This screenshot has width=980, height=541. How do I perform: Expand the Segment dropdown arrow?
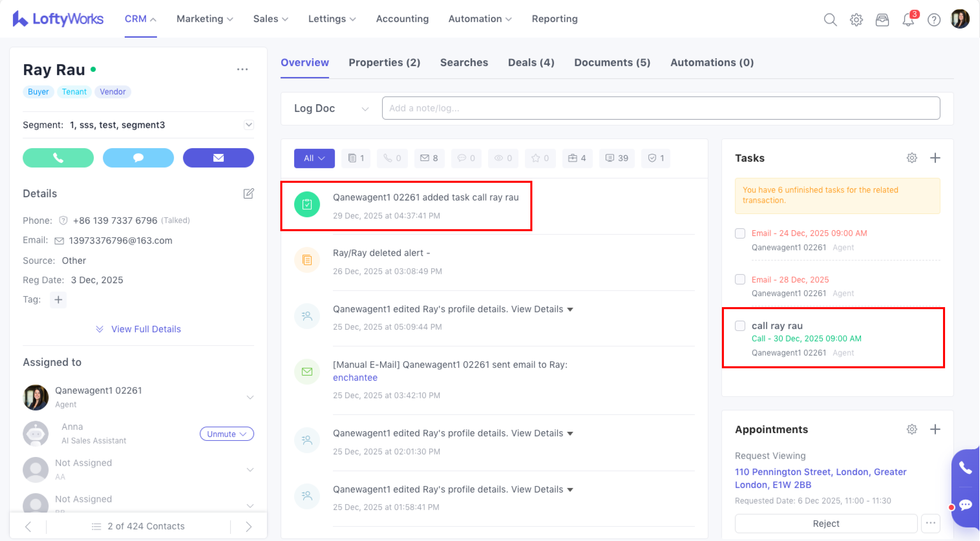pos(248,125)
